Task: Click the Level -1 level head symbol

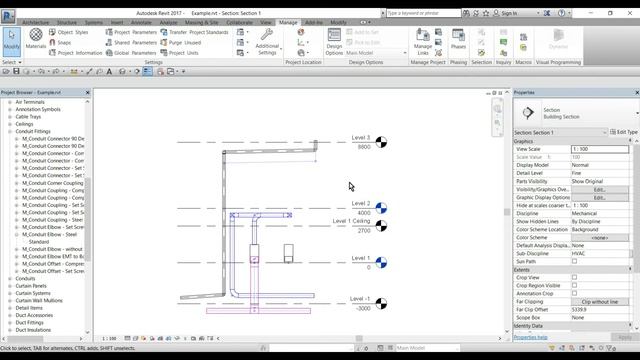Action: 381,304
